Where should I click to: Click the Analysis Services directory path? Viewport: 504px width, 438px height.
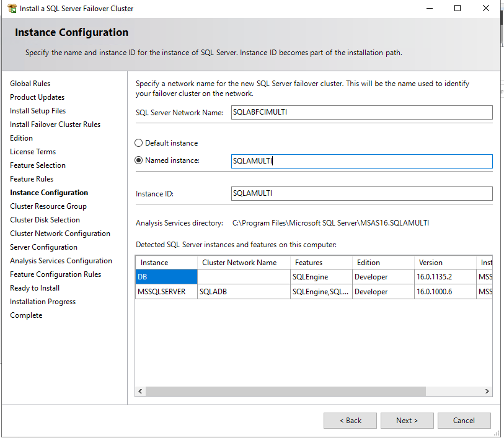331,223
